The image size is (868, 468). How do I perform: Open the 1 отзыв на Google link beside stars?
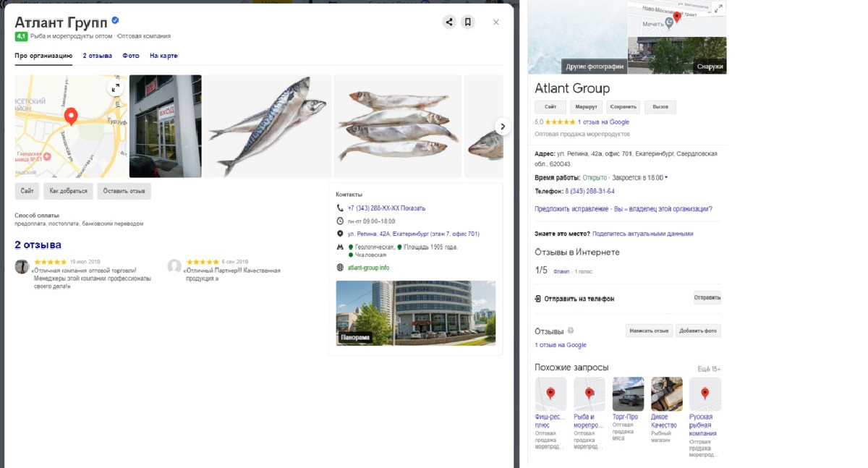pyautogui.click(x=603, y=122)
